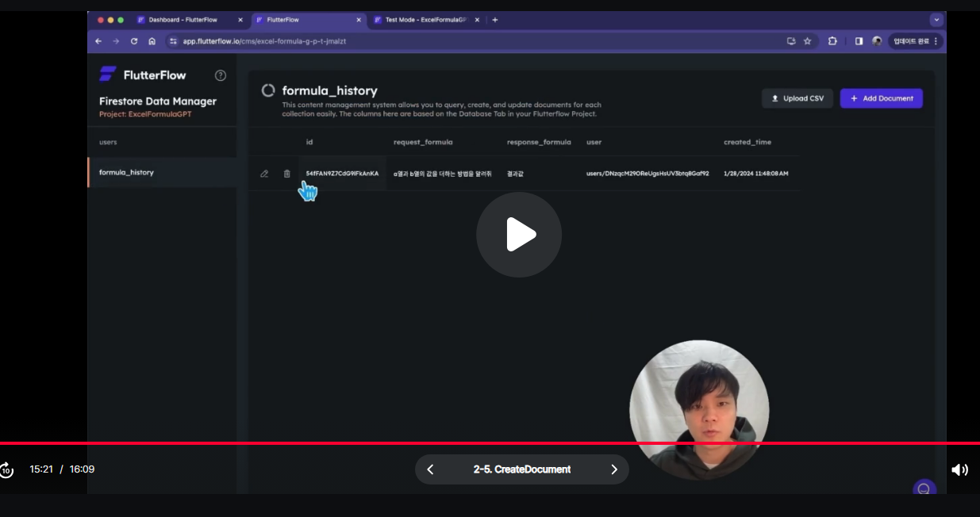Click the install app icon in address bar
This screenshot has height=517, width=980.
pos(790,41)
